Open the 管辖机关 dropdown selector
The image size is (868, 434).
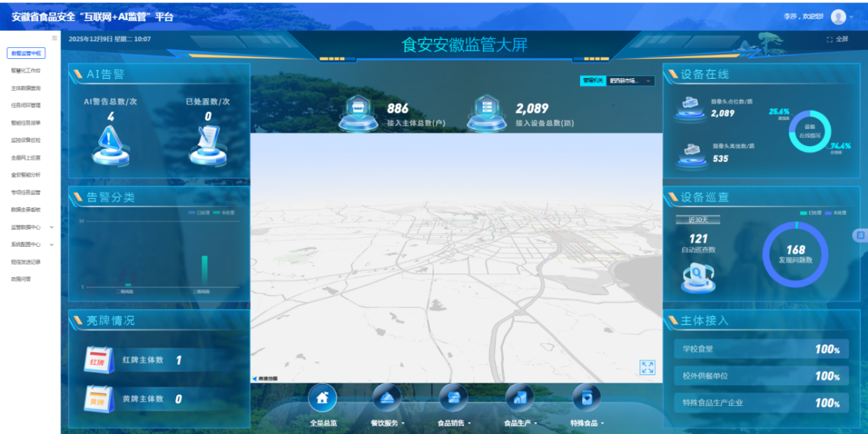point(630,81)
